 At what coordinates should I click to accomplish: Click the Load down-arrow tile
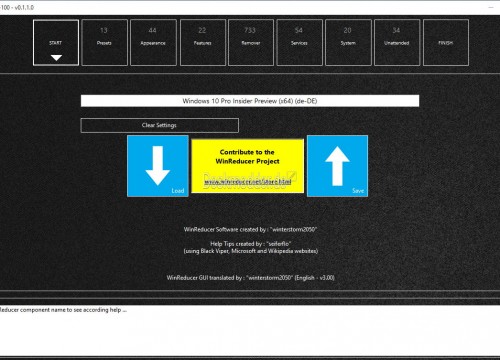tap(158, 166)
